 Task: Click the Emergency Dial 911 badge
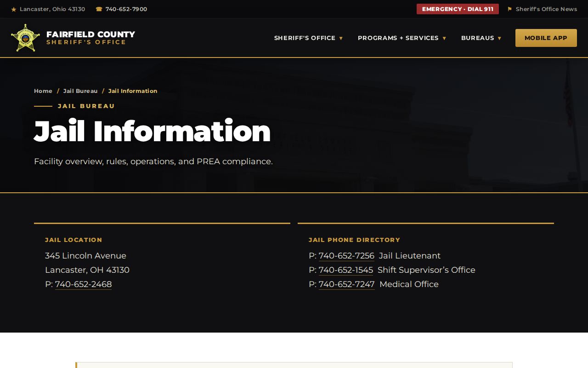point(458,9)
